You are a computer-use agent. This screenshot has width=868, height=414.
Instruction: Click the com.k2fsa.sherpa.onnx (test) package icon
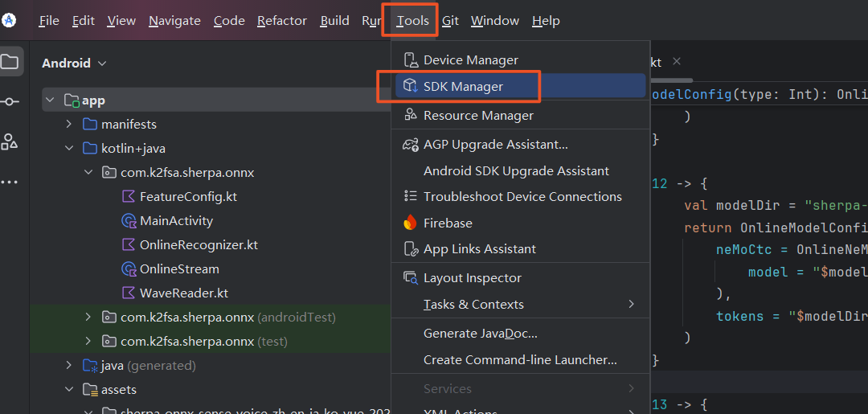pos(109,342)
